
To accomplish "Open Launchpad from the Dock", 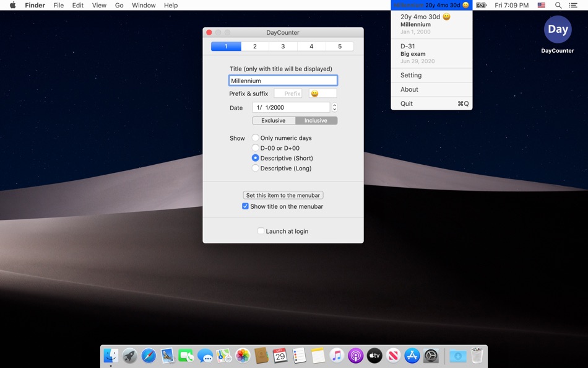I will (130, 355).
